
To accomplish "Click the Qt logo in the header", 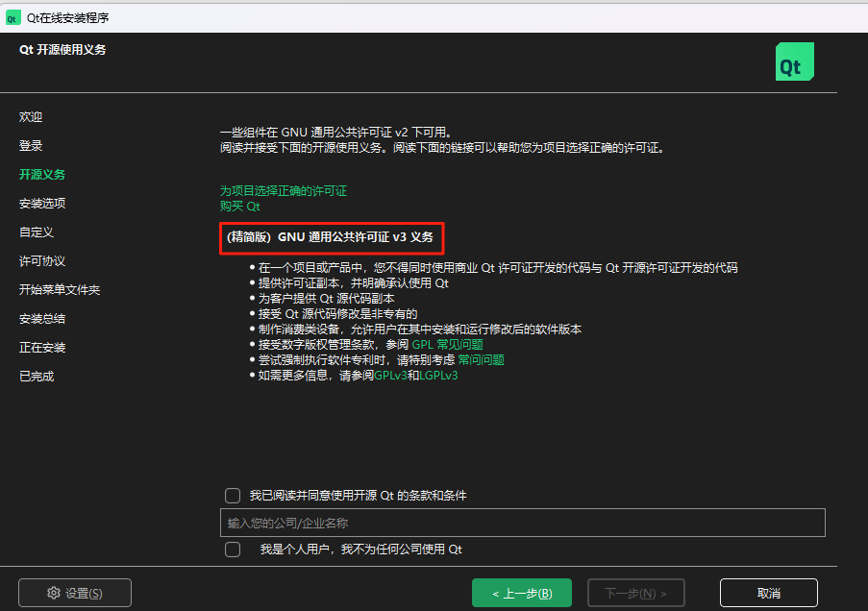I will click(794, 61).
